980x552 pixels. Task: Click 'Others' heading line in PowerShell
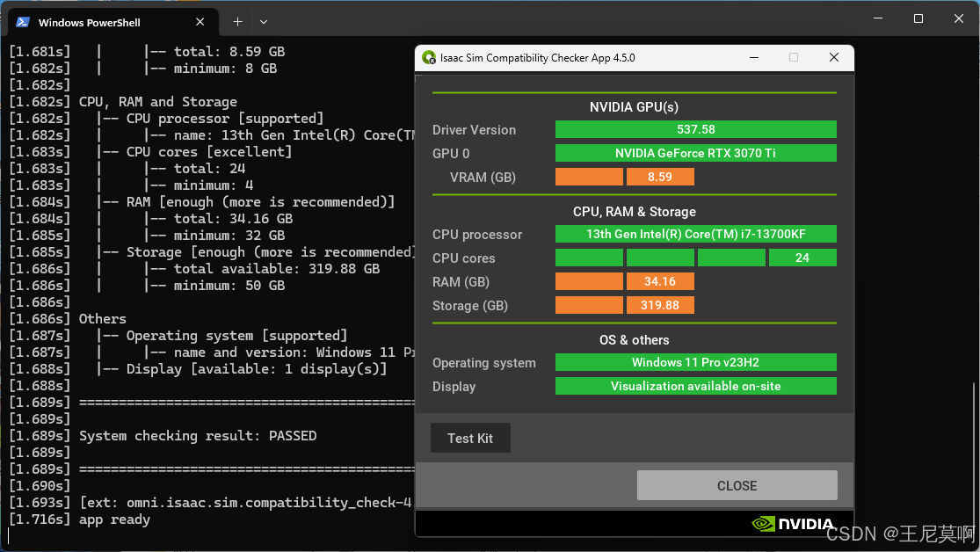[103, 319]
